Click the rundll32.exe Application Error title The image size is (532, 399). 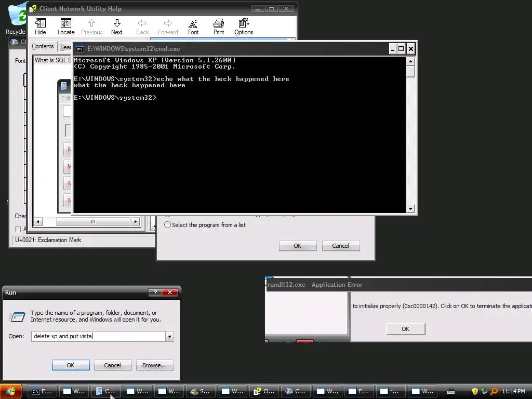point(315,285)
